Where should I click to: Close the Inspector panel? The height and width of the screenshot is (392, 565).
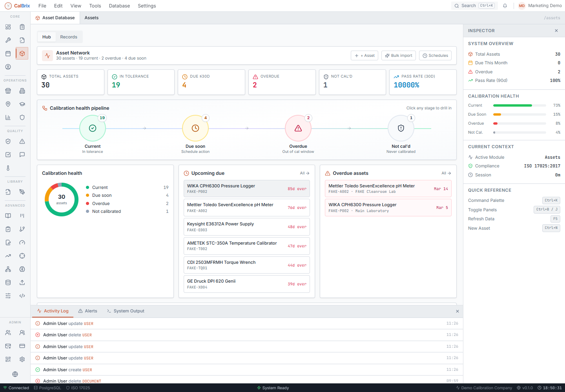click(x=556, y=31)
